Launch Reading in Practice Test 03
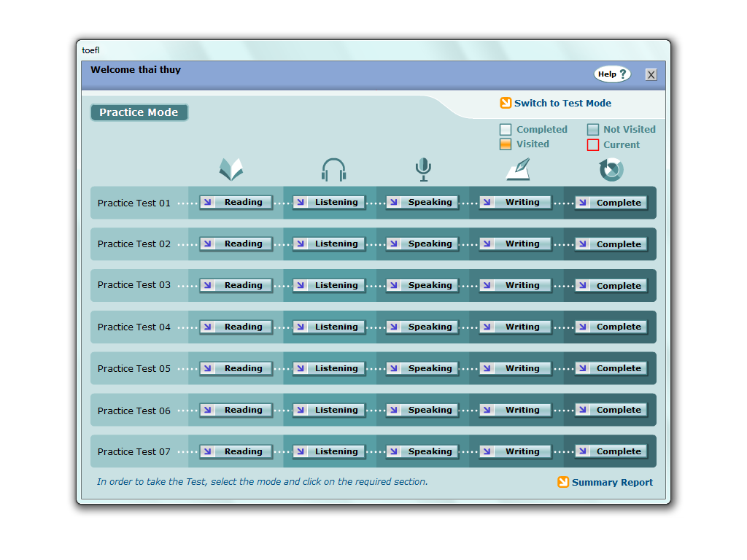The height and width of the screenshot is (560, 747). (236, 285)
